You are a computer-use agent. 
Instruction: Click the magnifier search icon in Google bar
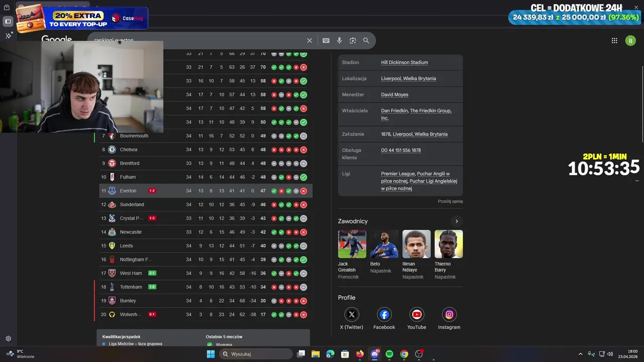pyautogui.click(x=366, y=41)
